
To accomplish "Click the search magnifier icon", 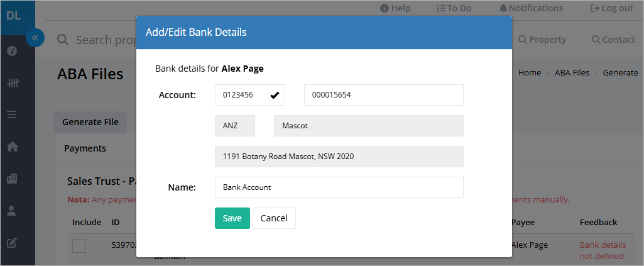I will [x=63, y=40].
